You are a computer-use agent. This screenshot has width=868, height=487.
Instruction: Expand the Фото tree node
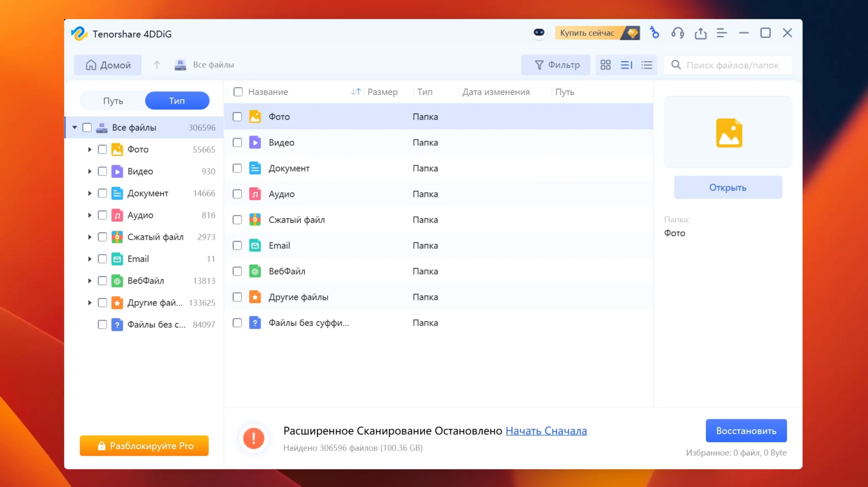pos(90,149)
